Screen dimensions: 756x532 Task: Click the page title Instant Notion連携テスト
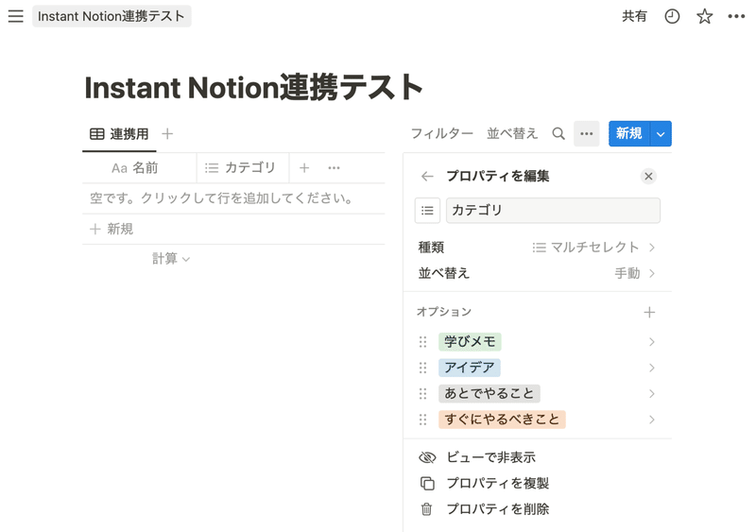pyautogui.click(x=253, y=87)
